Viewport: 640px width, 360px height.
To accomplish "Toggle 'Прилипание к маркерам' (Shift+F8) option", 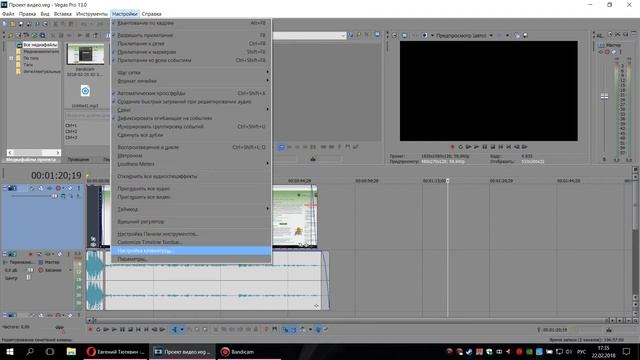I will (x=191, y=52).
